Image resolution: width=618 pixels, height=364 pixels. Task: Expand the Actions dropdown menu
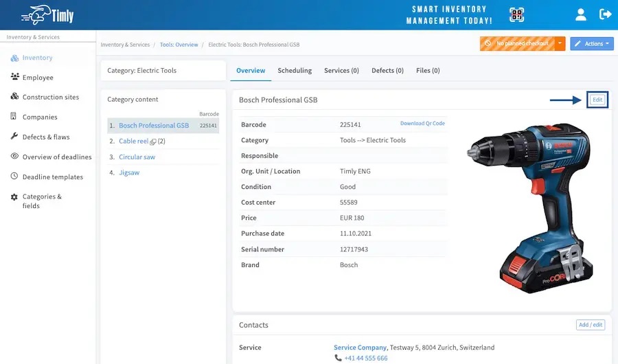coord(592,43)
